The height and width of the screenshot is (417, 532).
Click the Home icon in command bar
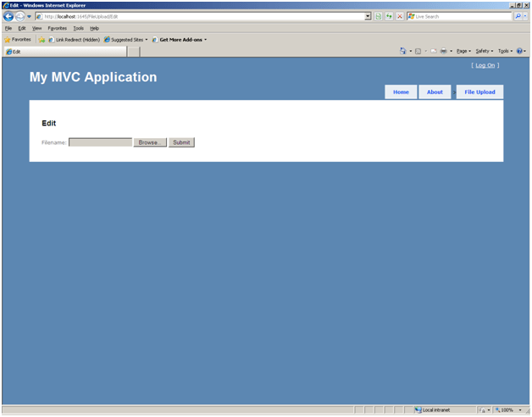point(403,51)
